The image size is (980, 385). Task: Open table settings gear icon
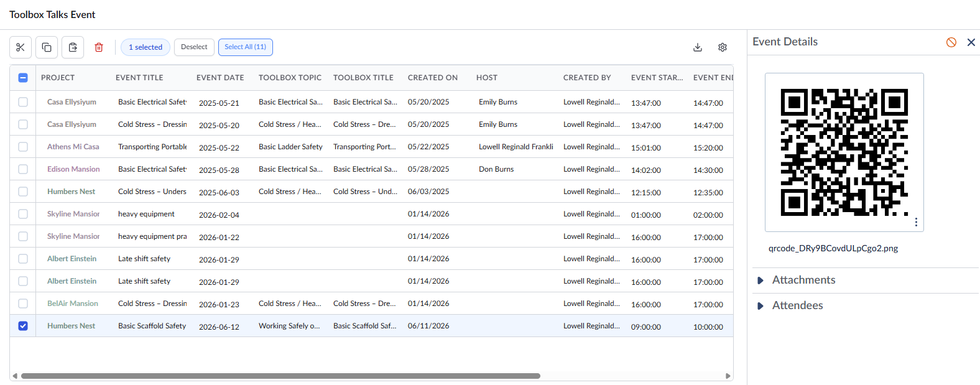point(723,47)
